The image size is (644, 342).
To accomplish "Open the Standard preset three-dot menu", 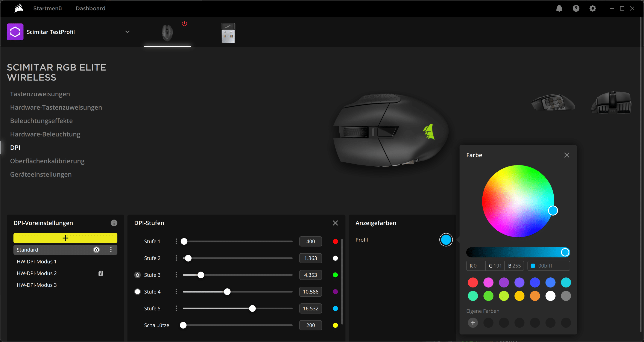I will point(111,250).
